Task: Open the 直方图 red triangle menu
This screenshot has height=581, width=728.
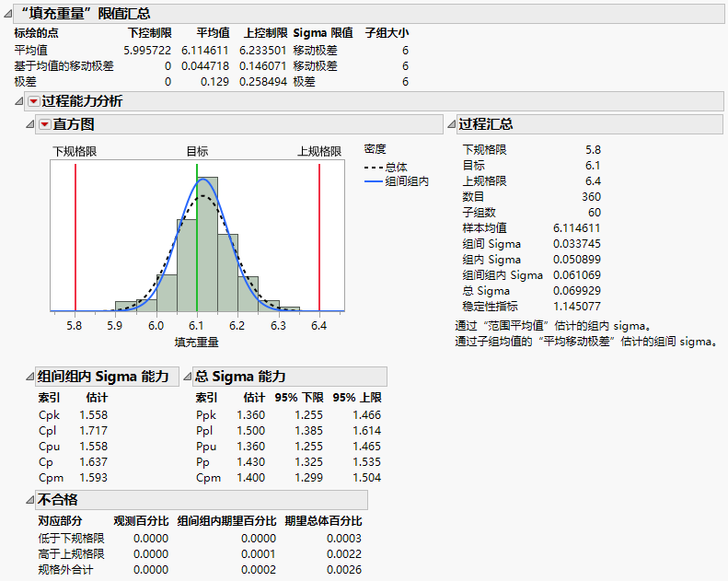Action: coord(43,124)
